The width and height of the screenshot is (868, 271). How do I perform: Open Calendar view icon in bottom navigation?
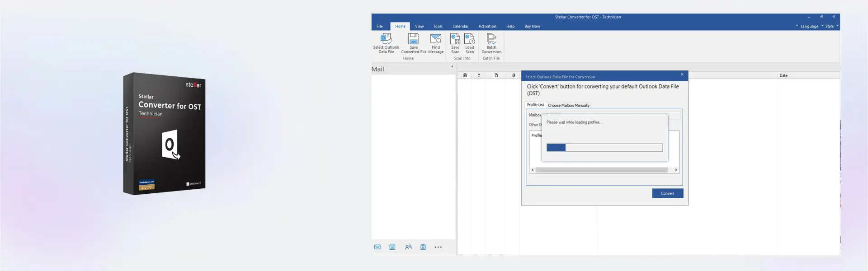coord(392,247)
